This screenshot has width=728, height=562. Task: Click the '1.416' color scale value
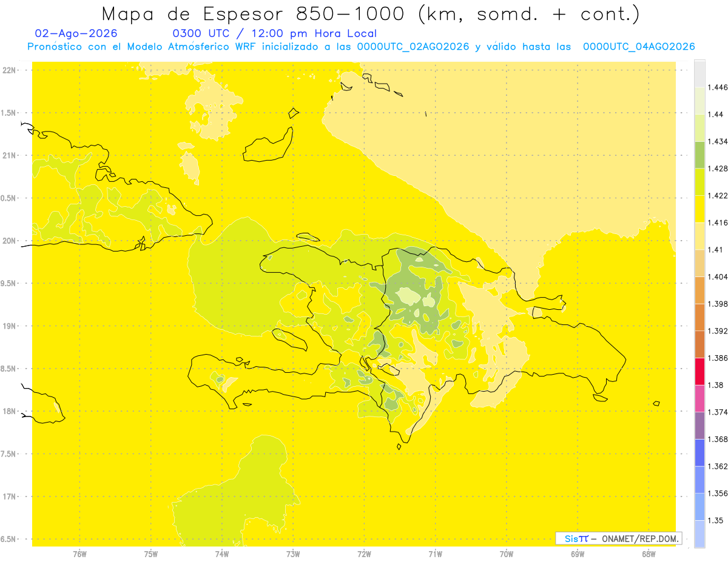[718, 223]
